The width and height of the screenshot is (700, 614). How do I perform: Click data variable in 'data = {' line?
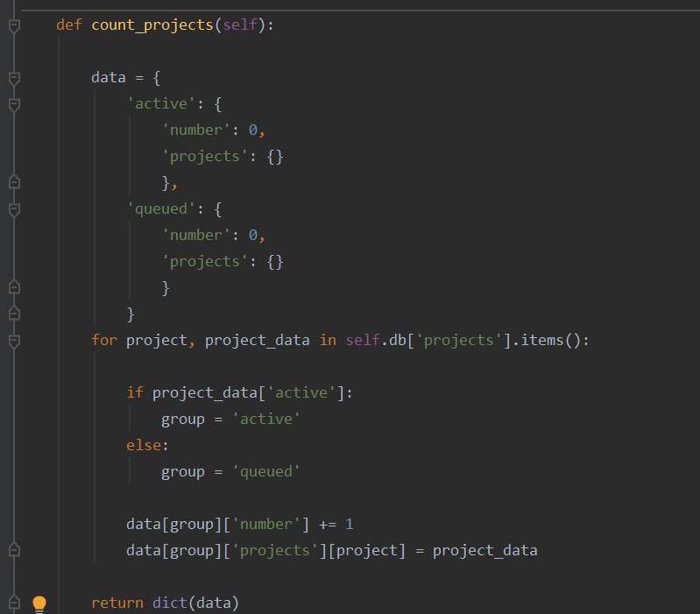[x=109, y=77]
